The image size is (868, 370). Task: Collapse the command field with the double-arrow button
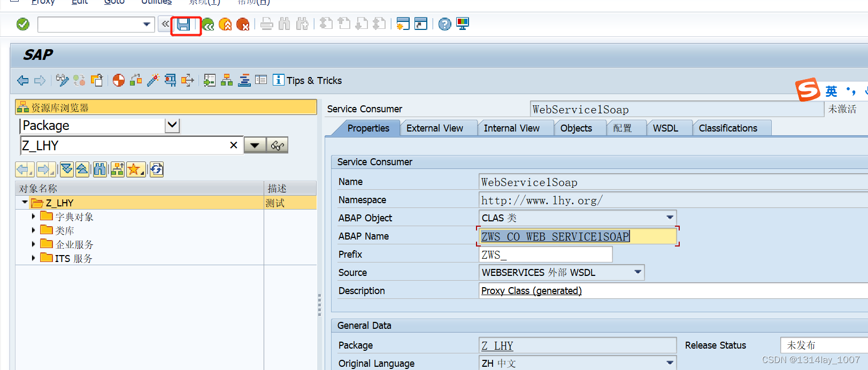pos(165,24)
